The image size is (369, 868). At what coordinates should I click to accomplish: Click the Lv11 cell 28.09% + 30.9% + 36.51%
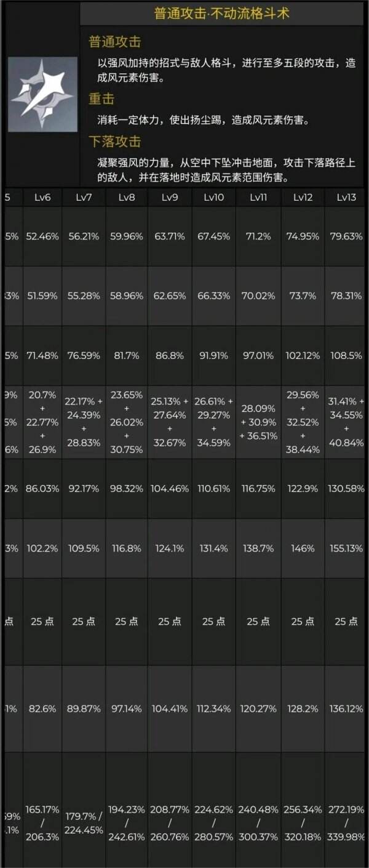click(258, 422)
